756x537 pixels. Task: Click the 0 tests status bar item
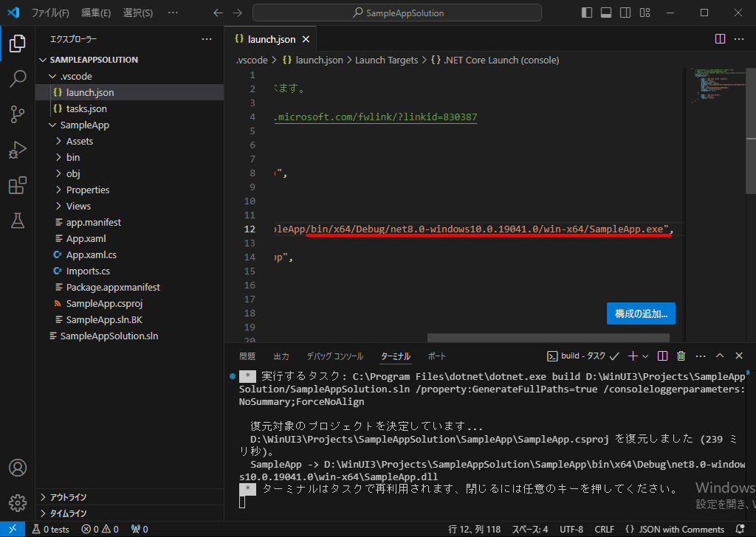(x=51, y=530)
